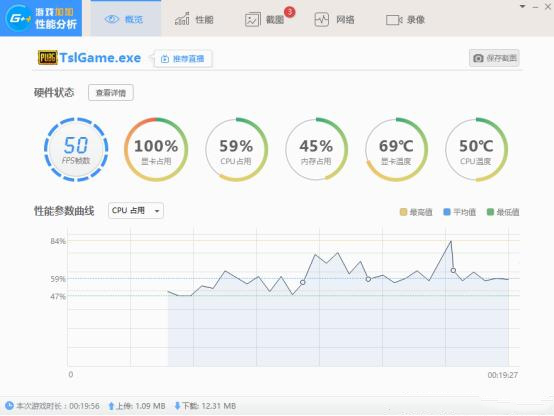Open the 录像 recording tab

coord(405,19)
